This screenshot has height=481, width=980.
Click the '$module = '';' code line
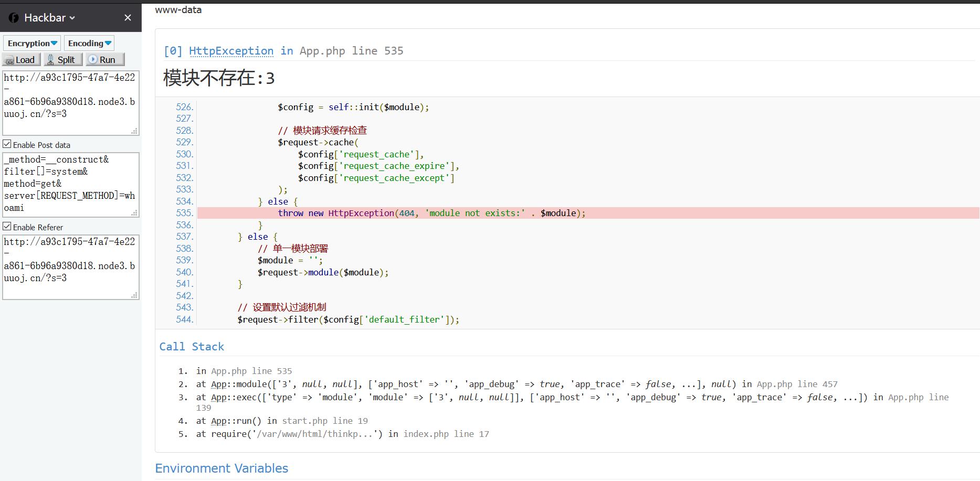click(290, 260)
